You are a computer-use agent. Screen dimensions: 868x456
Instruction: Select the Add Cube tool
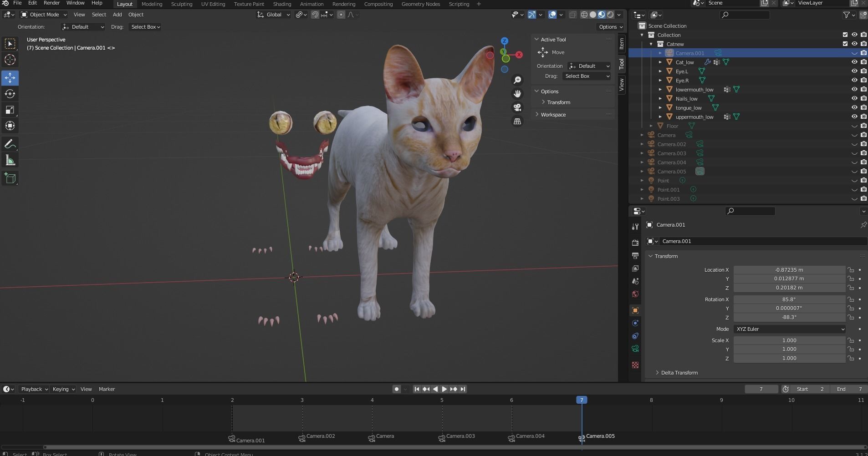click(x=10, y=178)
